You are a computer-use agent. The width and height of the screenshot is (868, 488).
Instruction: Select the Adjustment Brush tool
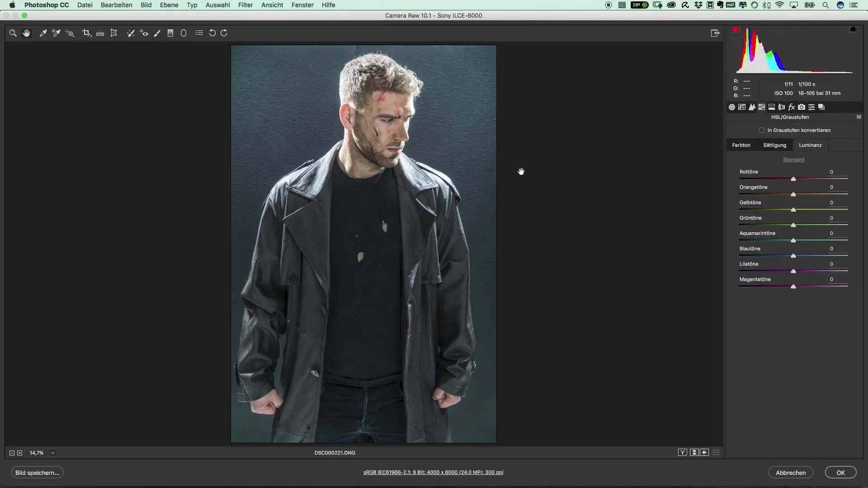pos(157,33)
